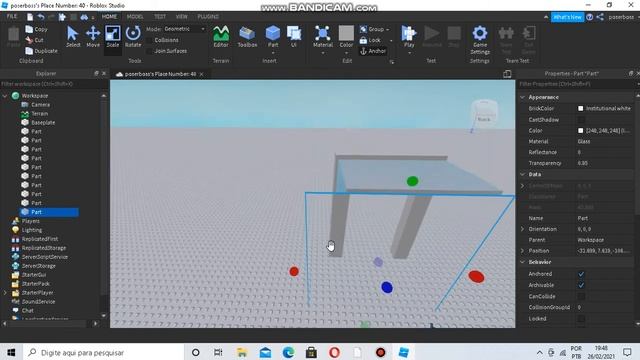Choose the Select tool
This screenshot has width=640, height=360.
click(x=73, y=37)
